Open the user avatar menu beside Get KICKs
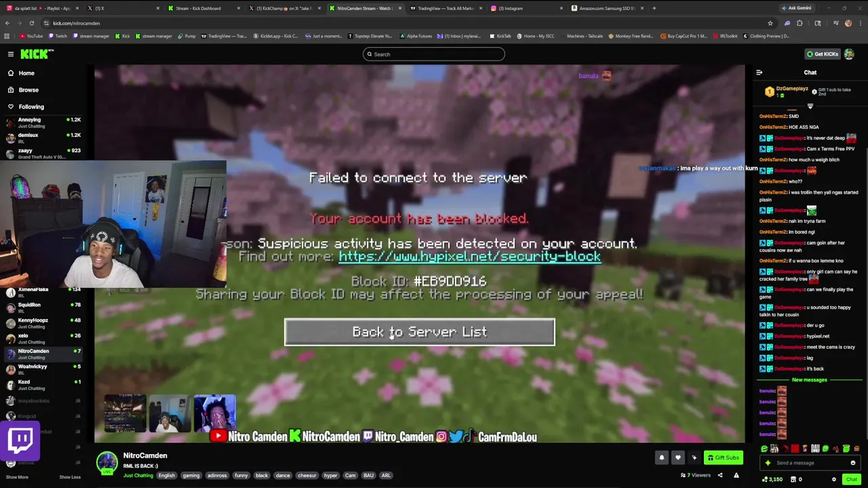The image size is (868, 488). click(850, 54)
